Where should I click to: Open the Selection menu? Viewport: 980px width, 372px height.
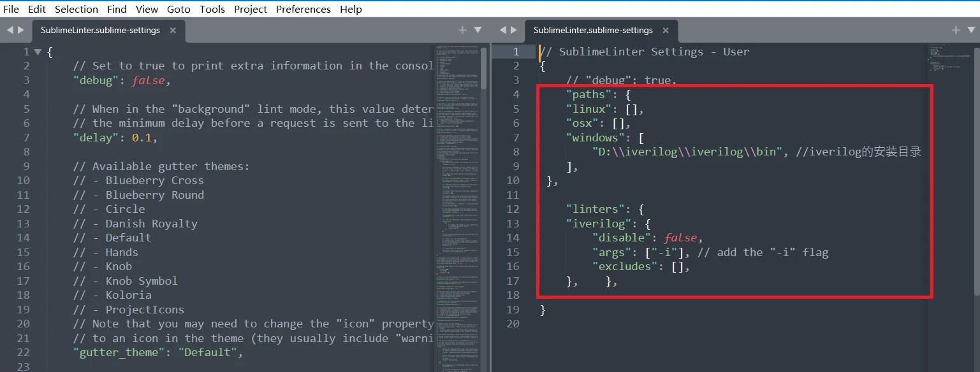(x=76, y=9)
